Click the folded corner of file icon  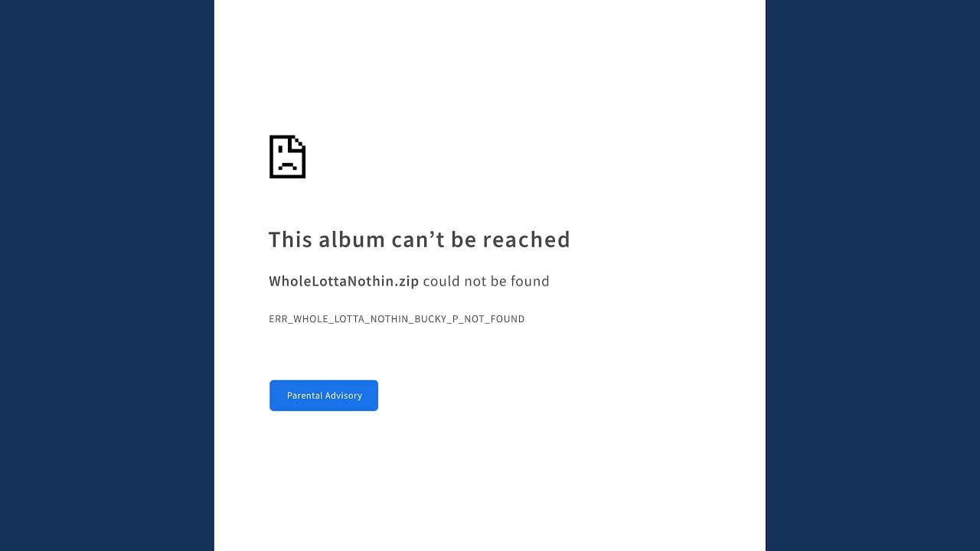pos(299,142)
